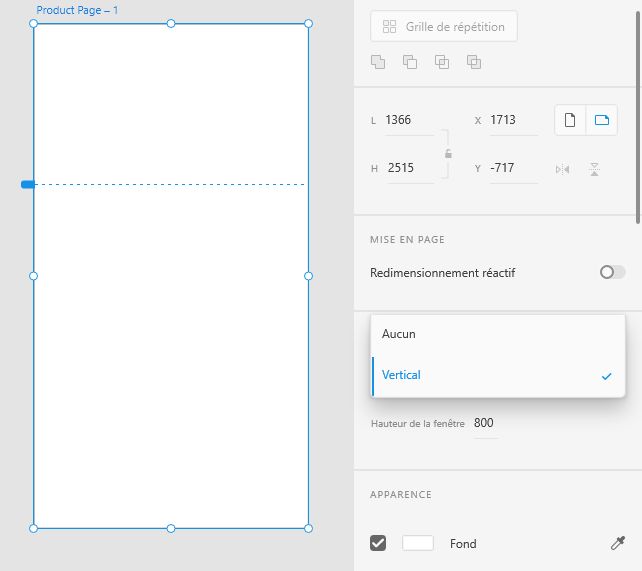Viewport: 642px width, 571px height.
Task: Apply the Add (union) boolean operation icon
Action: [x=378, y=62]
